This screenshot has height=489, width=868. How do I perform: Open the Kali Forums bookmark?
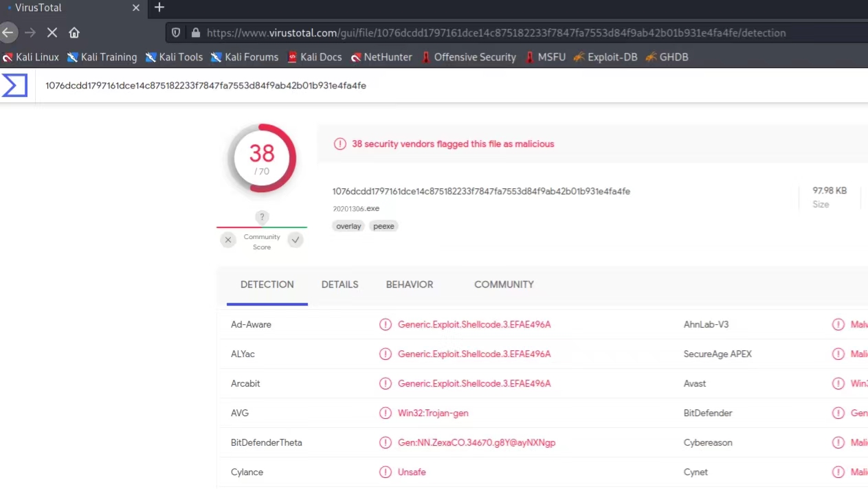245,57
